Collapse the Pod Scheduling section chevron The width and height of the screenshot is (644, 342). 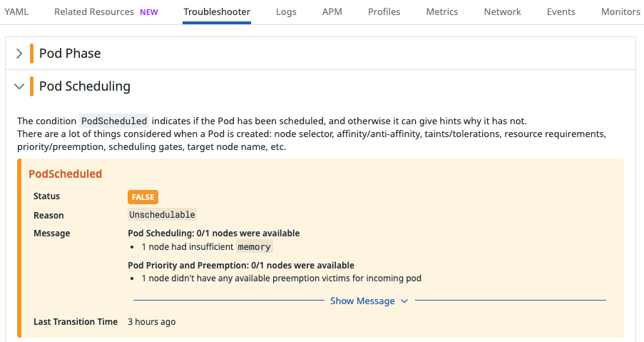19,86
